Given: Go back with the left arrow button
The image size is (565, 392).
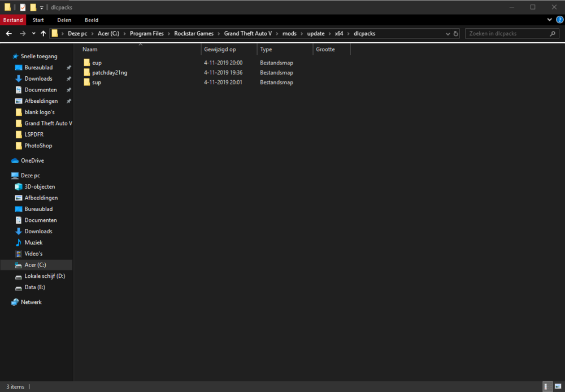Looking at the screenshot, I should click(9, 33).
